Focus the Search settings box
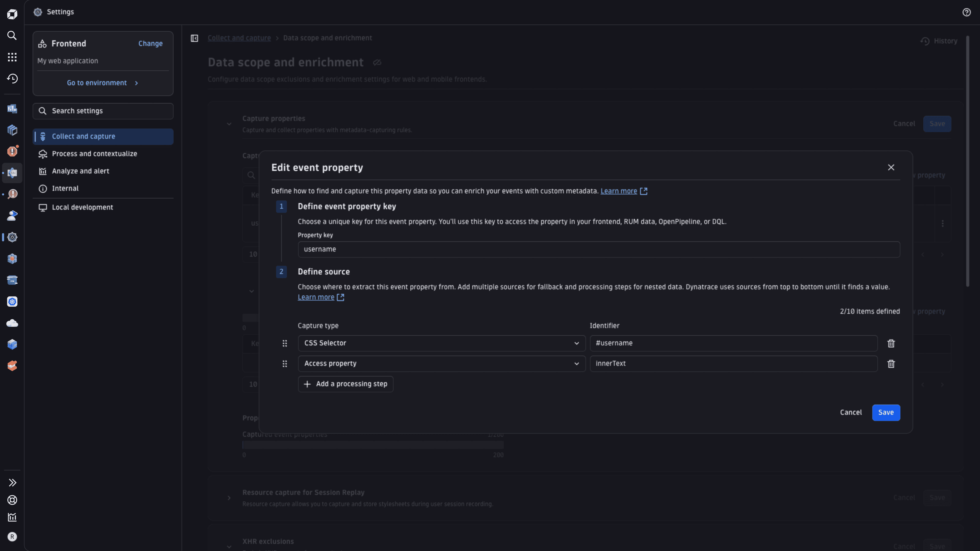The height and width of the screenshot is (551, 980). pyautogui.click(x=103, y=111)
